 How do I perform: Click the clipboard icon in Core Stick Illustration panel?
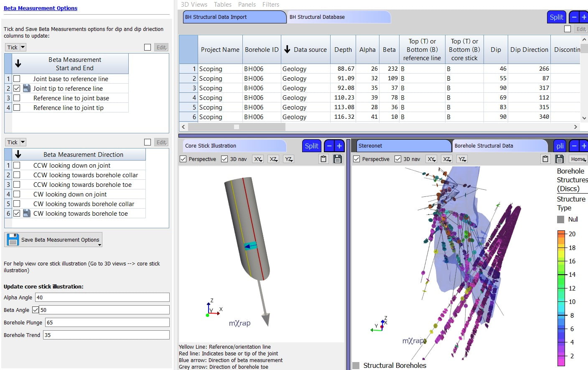click(x=324, y=159)
